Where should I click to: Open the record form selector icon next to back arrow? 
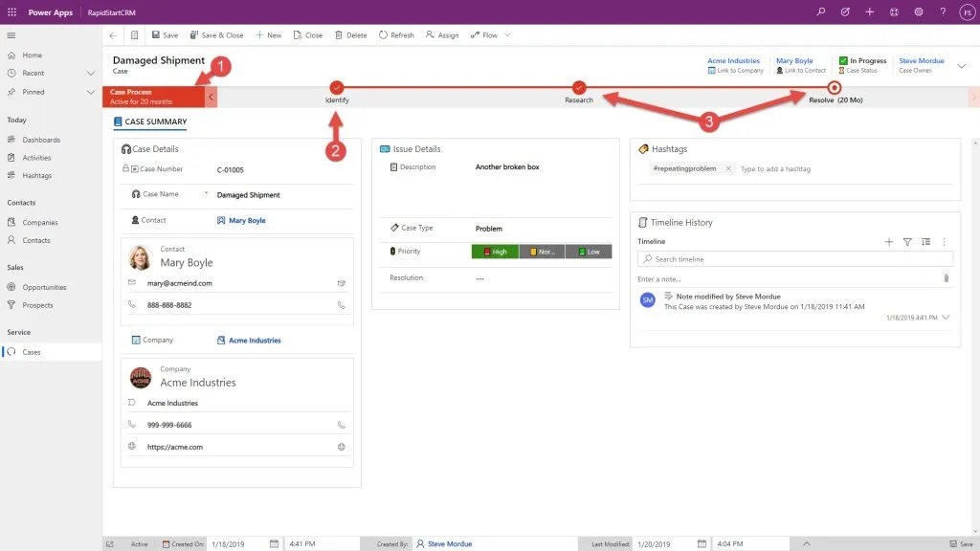(134, 35)
